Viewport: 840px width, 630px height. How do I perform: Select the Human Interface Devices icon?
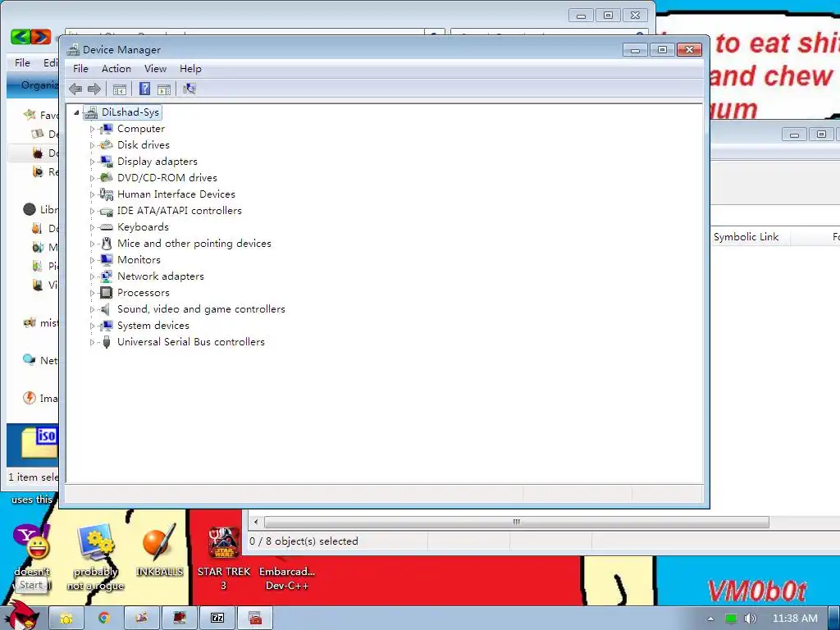tap(107, 194)
